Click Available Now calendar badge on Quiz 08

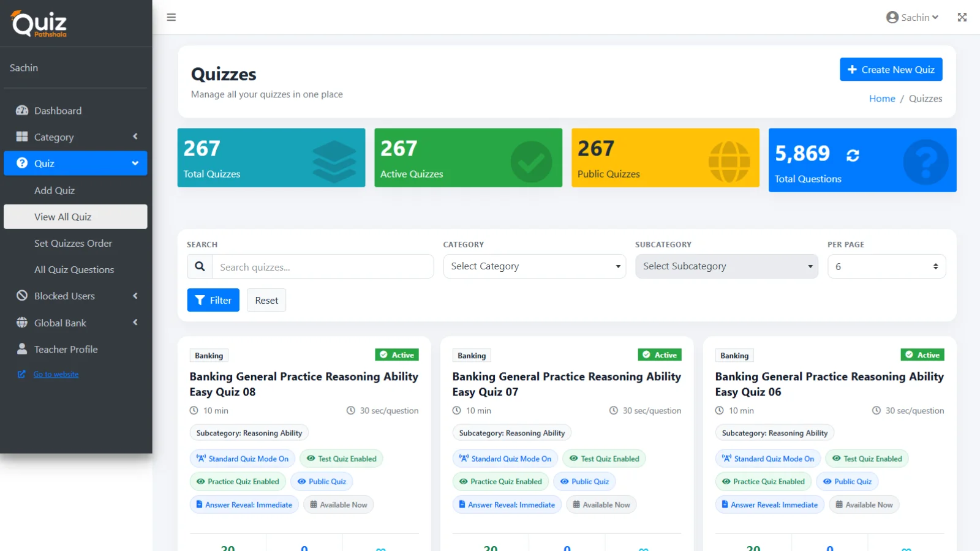[x=339, y=504]
